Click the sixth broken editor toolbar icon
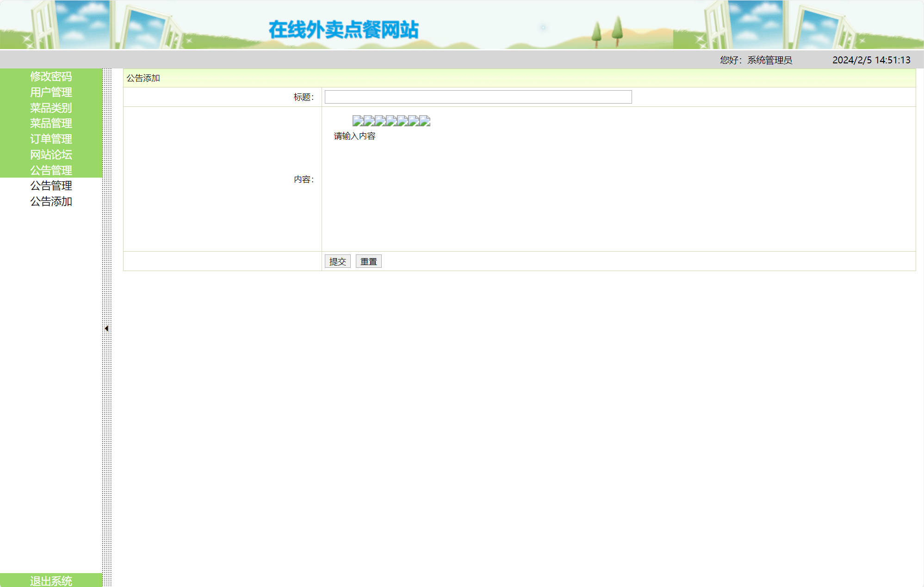 (413, 121)
